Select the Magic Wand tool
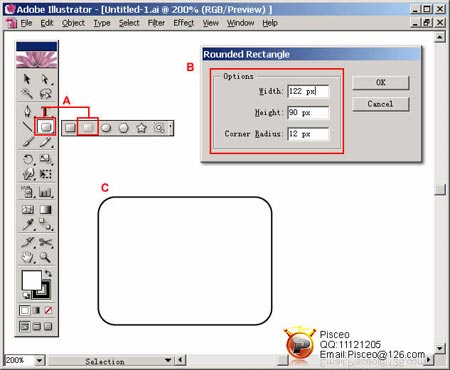The height and width of the screenshot is (370, 450). [27, 93]
